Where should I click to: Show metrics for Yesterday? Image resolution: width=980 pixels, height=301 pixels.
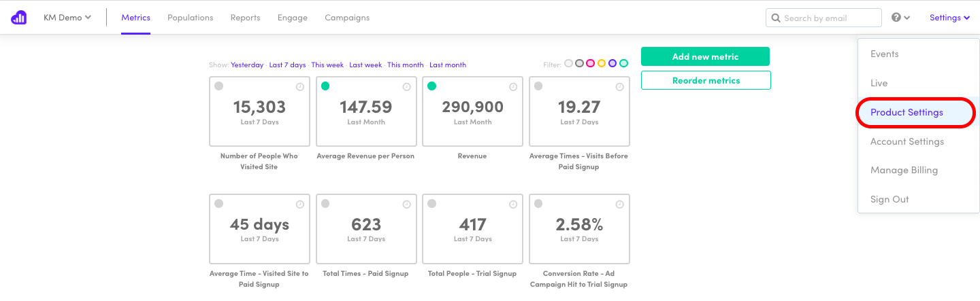[x=247, y=65]
